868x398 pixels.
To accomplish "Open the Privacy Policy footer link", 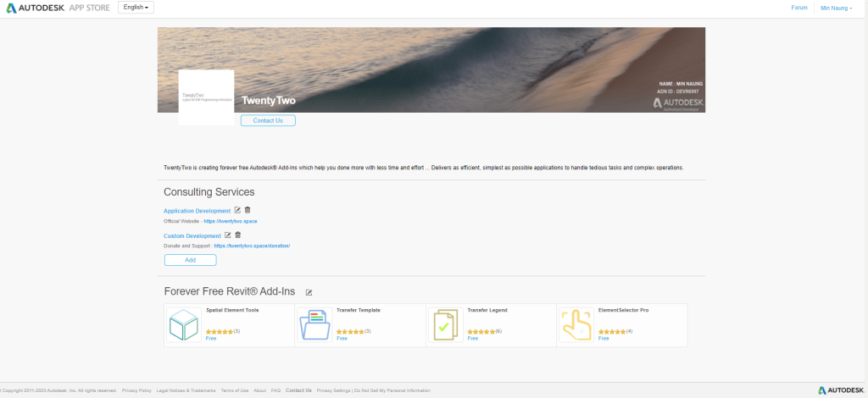I will coord(136,390).
